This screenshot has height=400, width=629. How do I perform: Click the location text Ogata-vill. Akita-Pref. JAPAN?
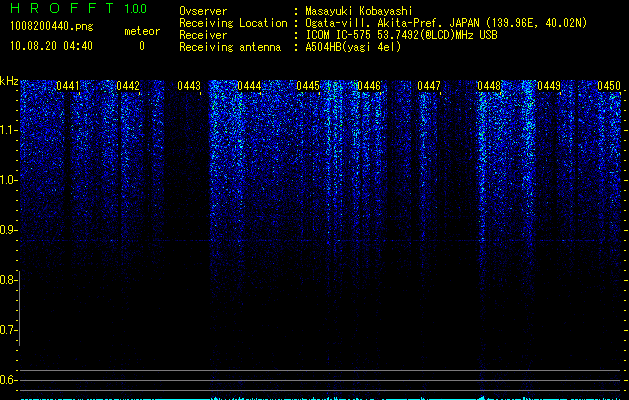(392, 23)
